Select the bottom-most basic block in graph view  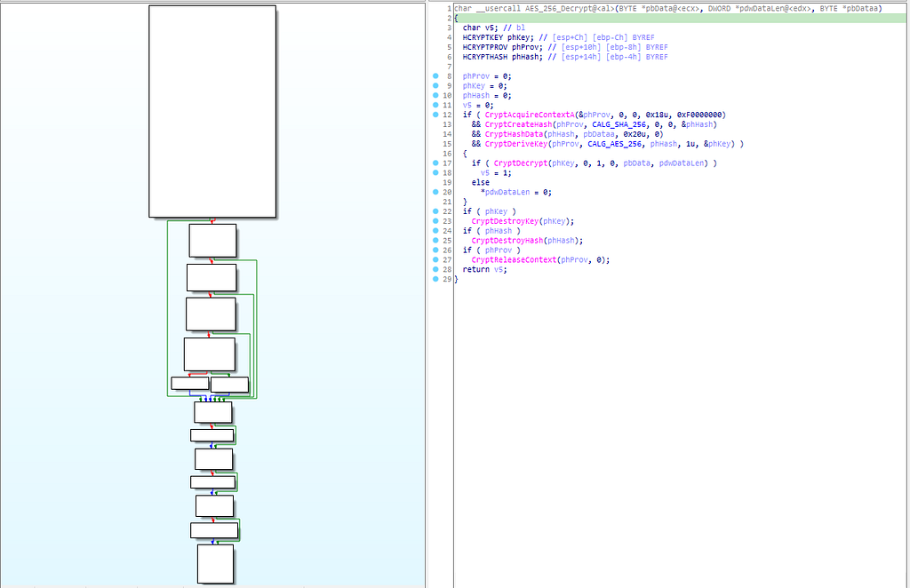[215, 564]
